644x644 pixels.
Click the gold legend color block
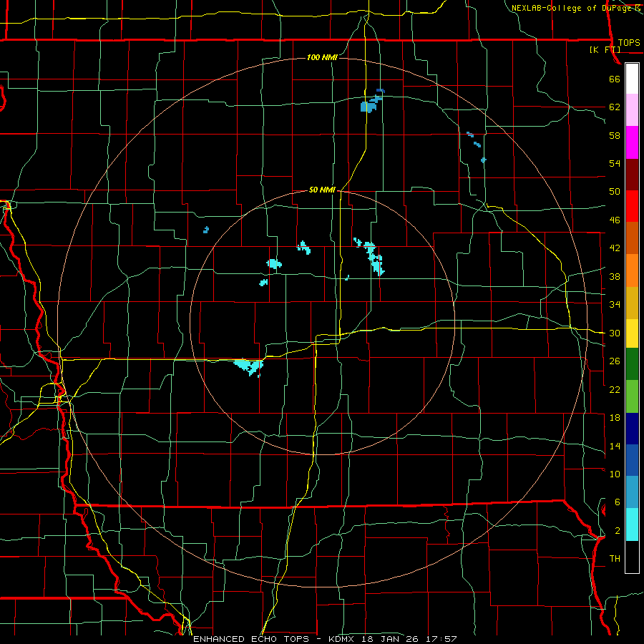(x=632, y=303)
